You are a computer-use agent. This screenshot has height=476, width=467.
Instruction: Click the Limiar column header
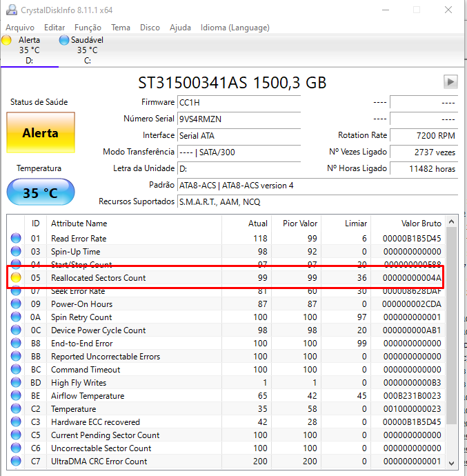(x=346, y=224)
